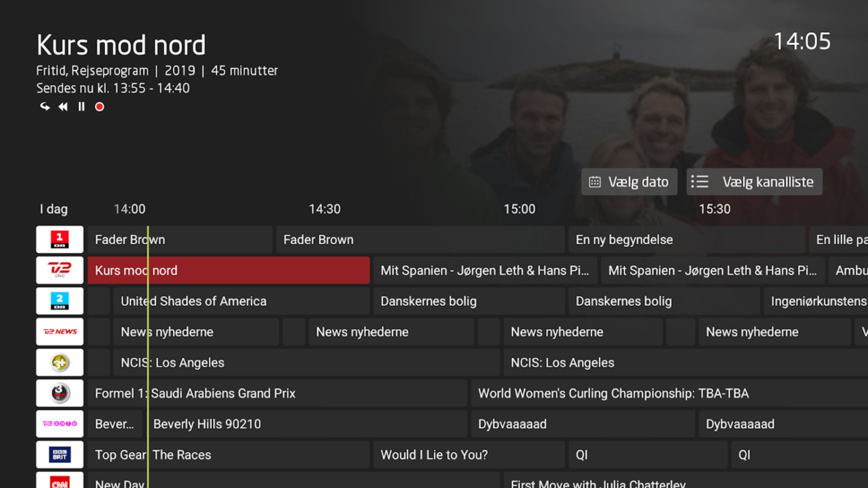Open the 'Vælg dato' date picker
This screenshot has width=868, height=488.
coord(628,182)
